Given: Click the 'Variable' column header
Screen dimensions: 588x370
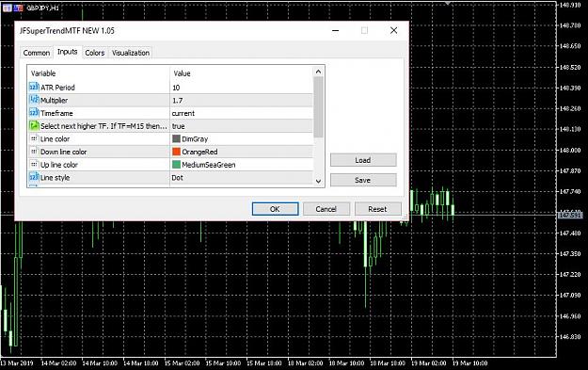Looking at the screenshot, I should click(43, 73).
